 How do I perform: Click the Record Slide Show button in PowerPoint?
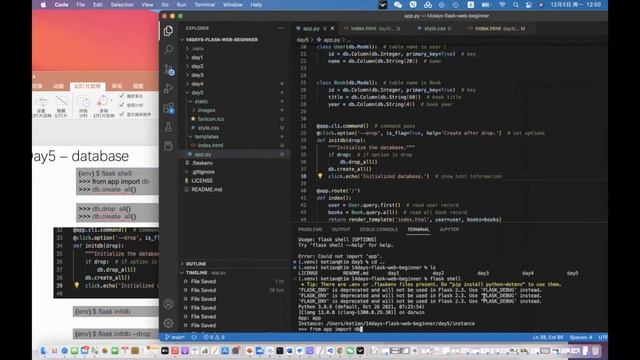[104, 107]
